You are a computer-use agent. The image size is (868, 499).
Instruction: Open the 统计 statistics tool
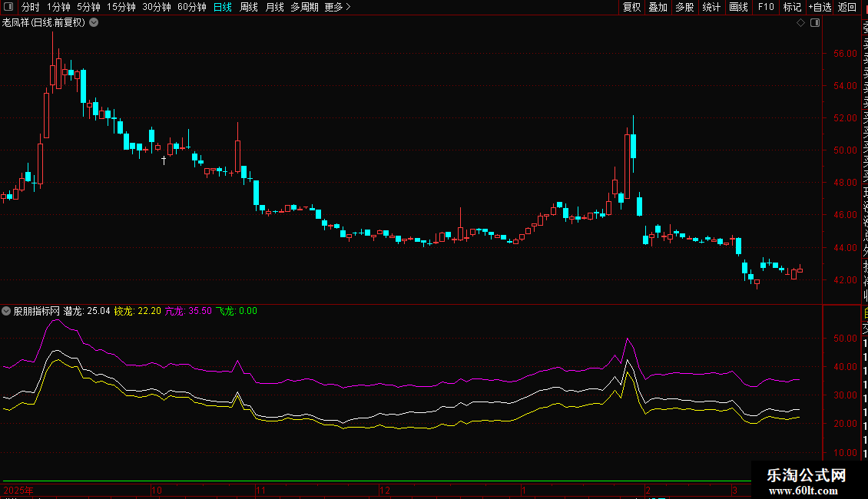711,7
